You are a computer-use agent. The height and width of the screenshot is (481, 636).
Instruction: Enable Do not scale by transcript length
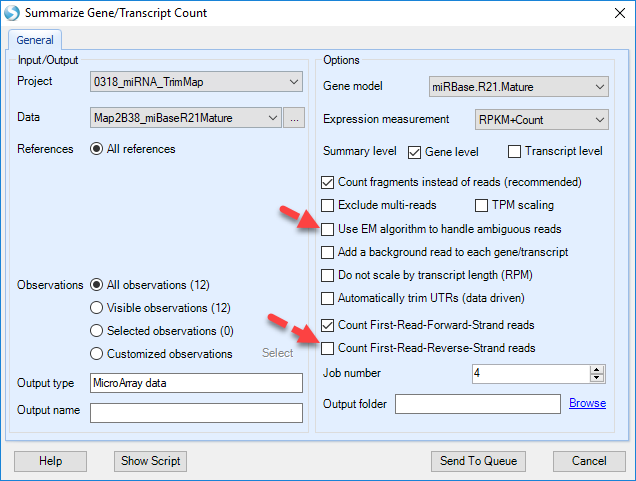[327, 275]
